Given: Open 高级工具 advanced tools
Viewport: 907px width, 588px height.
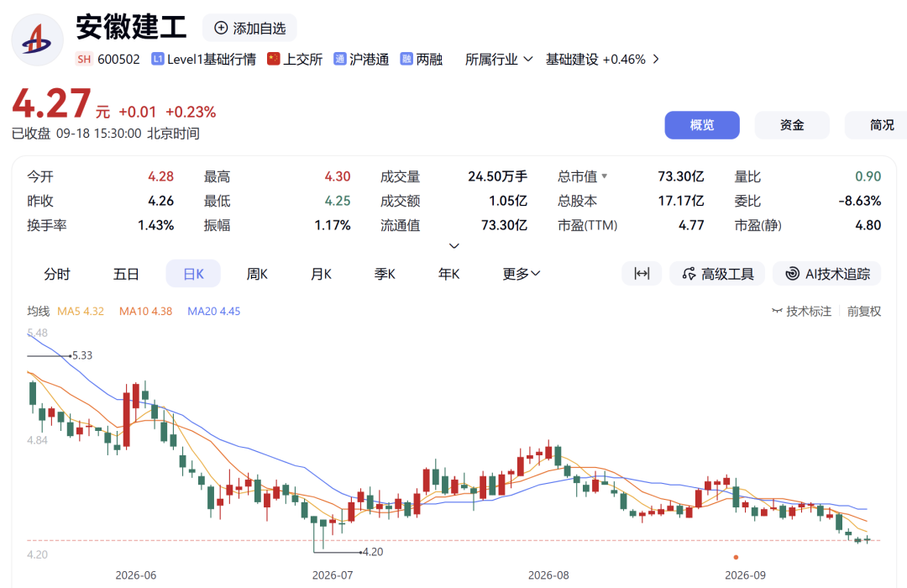Looking at the screenshot, I should 717,274.
